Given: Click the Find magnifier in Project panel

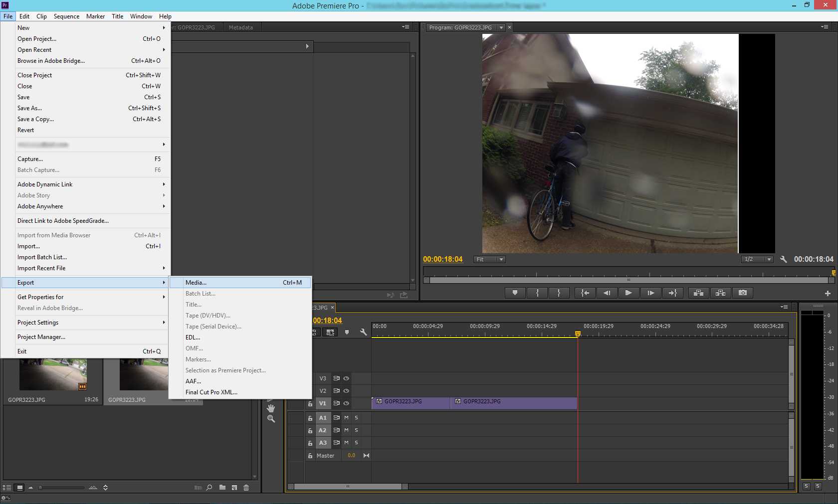Looking at the screenshot, I should [209, 488].
